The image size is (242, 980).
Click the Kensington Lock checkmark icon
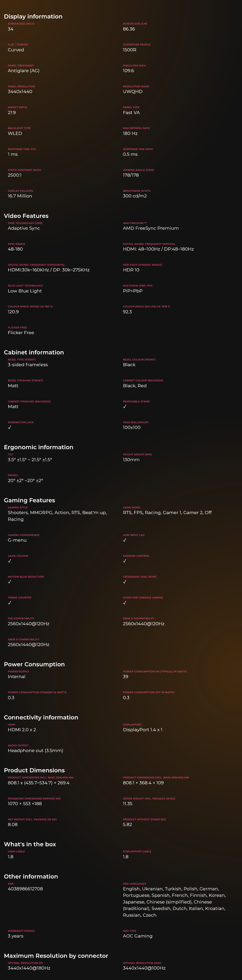coord(9,428)
